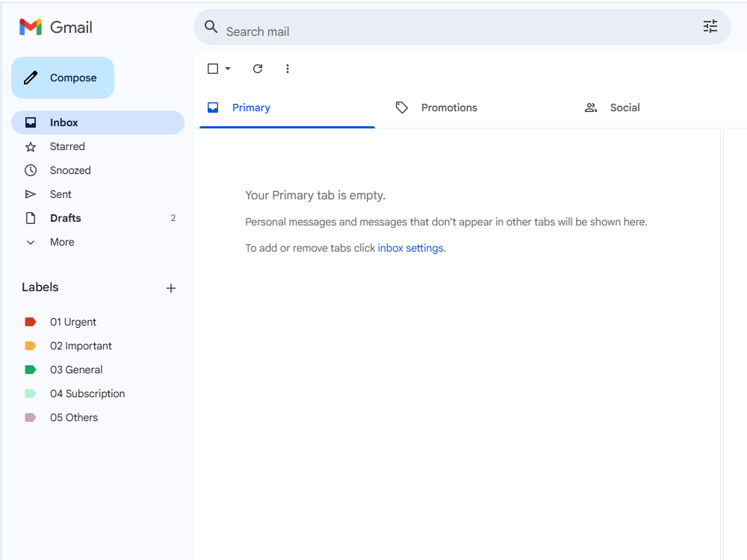The height and width of the screenshot is (560, 747).
Task: Switch to the Social tab
Action: [625, 108]
